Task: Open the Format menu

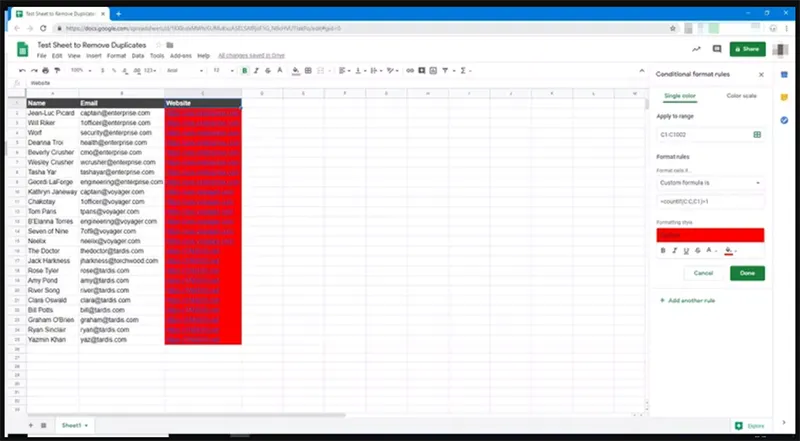Action: point(116,56)
